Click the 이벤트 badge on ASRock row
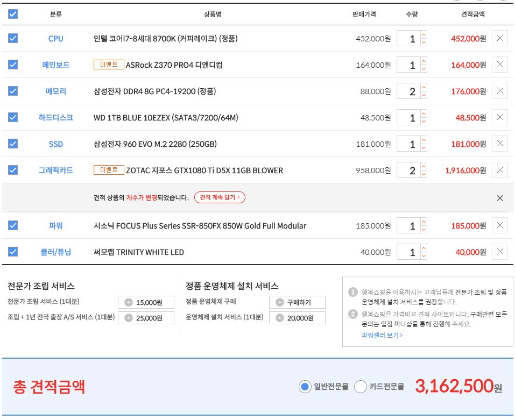 [109, 65]
